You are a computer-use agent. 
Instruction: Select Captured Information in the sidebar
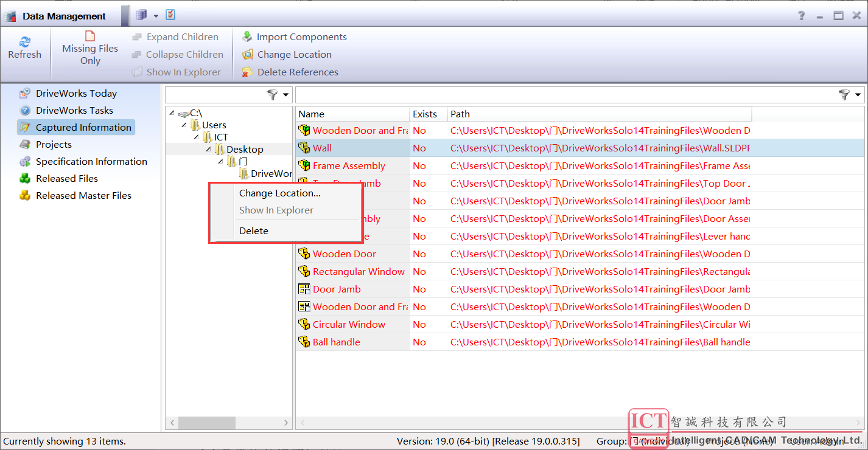(76, 128)
